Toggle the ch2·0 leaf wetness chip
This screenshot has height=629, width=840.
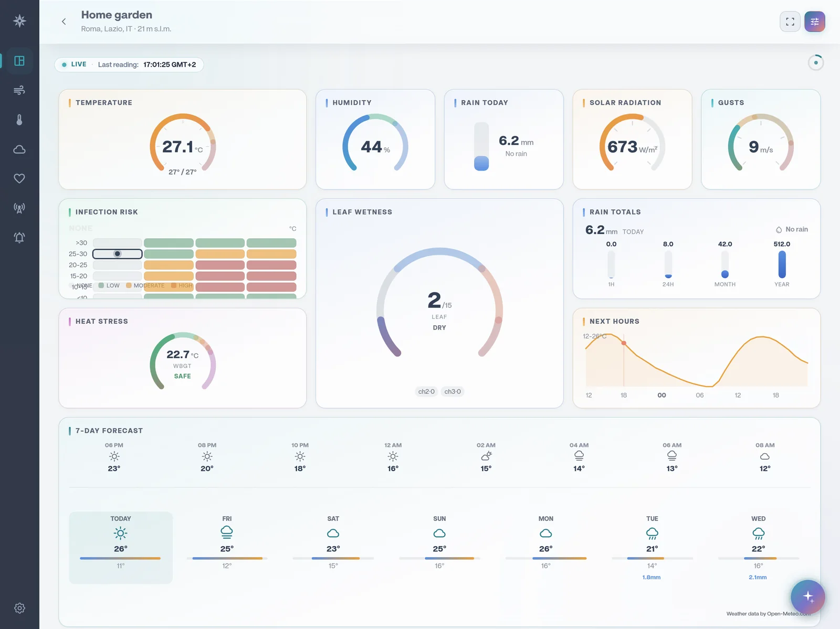click(x=426, y=391)
